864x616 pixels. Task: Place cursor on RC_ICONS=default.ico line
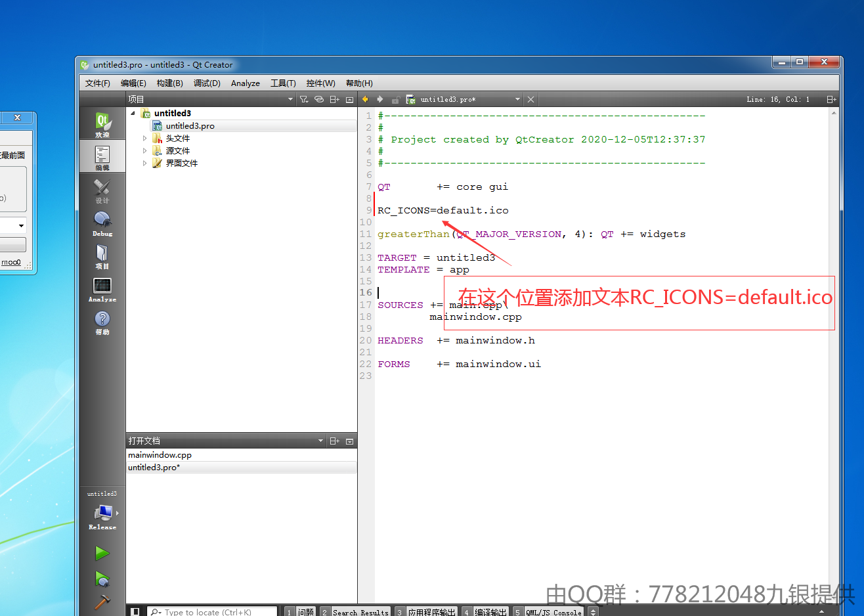[x=443, y=210]
